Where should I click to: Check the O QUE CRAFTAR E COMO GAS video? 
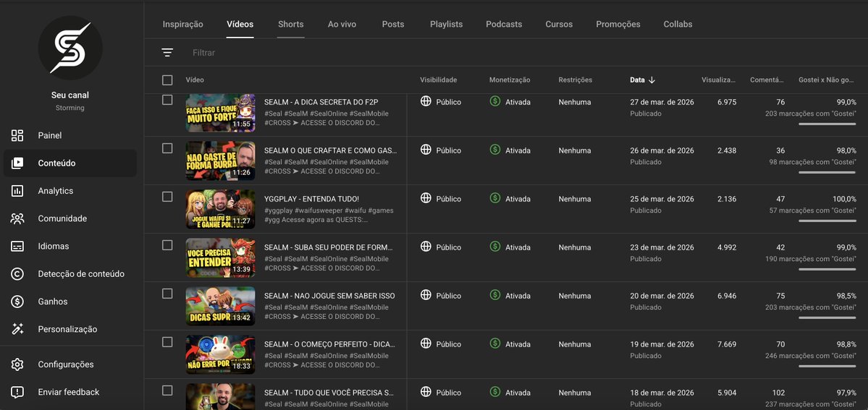tap(167, 148)
